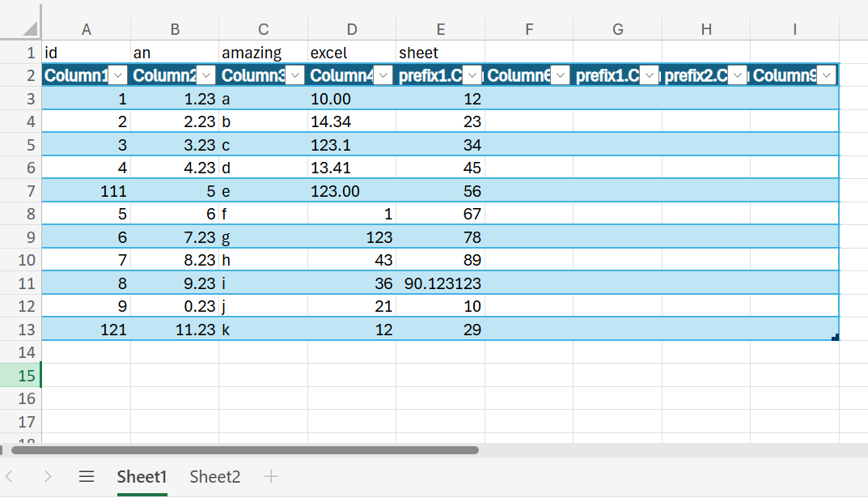868x498 pixels.
Task: Click the right sheet navigation arrow
Action: [x=48, y=476]
